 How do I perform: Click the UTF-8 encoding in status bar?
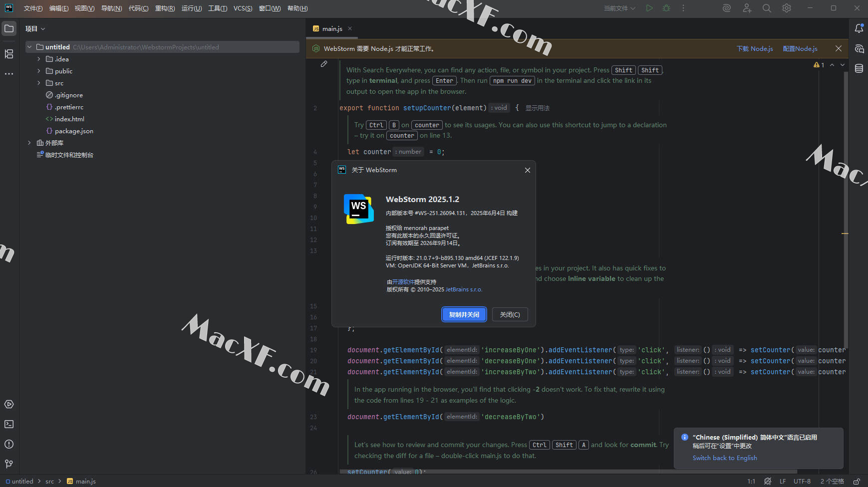[802, 482]
